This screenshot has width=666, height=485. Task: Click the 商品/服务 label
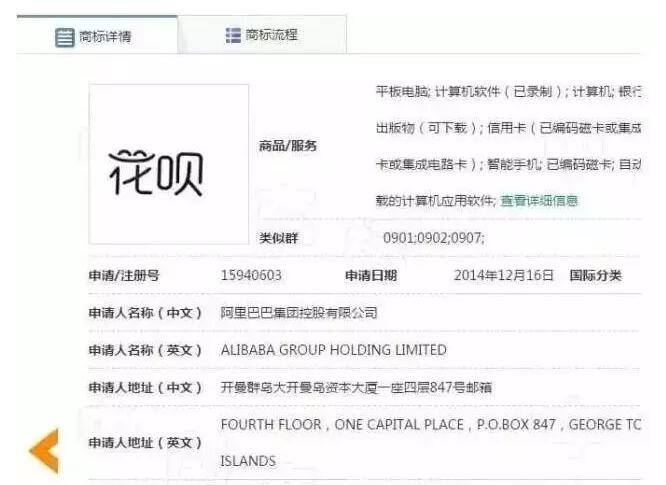pos(288,146)
